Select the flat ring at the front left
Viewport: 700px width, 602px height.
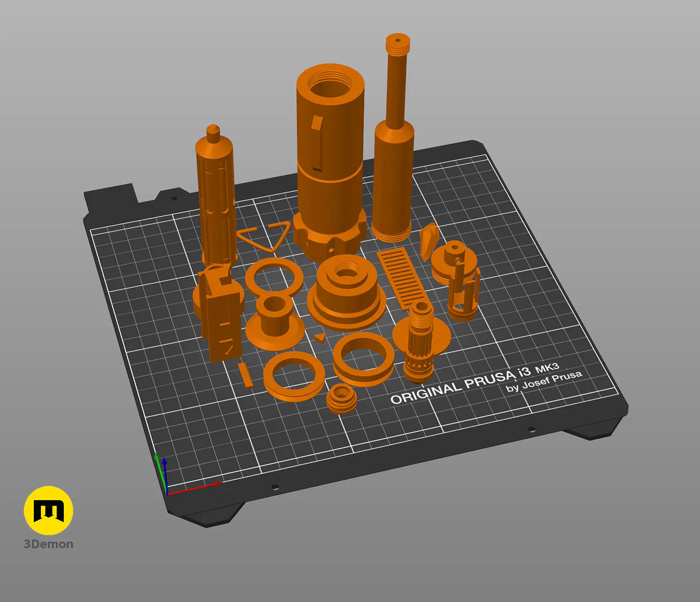coord(294,376)
